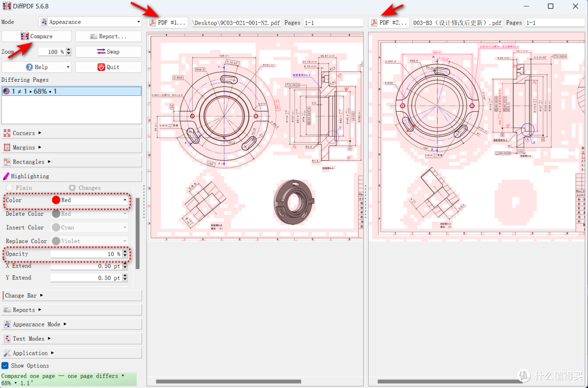
Task: Click the first PDF drawing preview
Action: pyautogui.click(x=255, y=136)
